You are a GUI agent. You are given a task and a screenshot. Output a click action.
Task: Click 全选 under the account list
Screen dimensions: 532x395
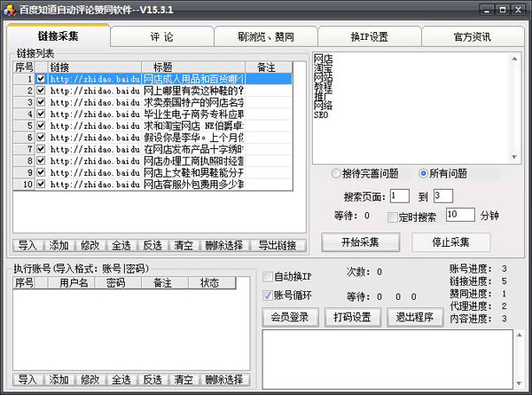(x=121, y=379)
